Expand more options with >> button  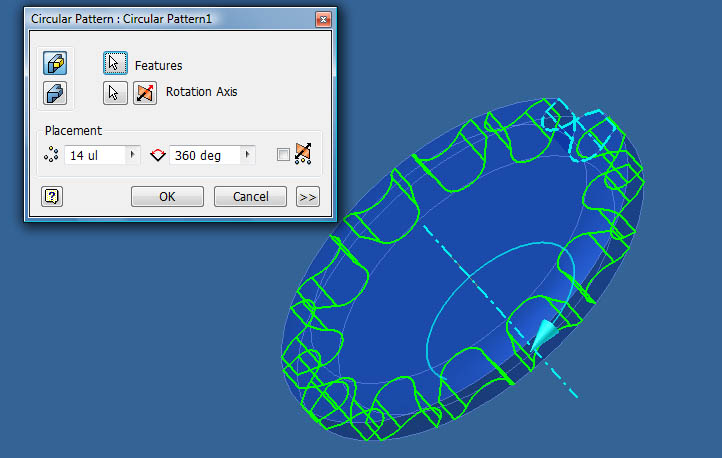click(308, 197)
